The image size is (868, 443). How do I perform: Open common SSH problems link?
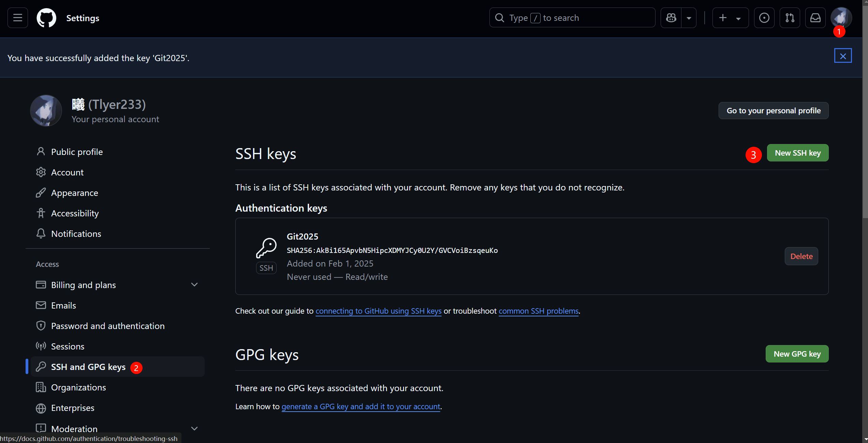click(538, 311)
